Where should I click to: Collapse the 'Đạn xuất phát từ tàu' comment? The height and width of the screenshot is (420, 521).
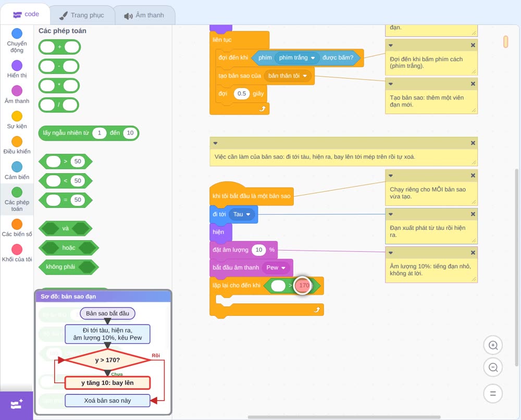pos(391,214)
